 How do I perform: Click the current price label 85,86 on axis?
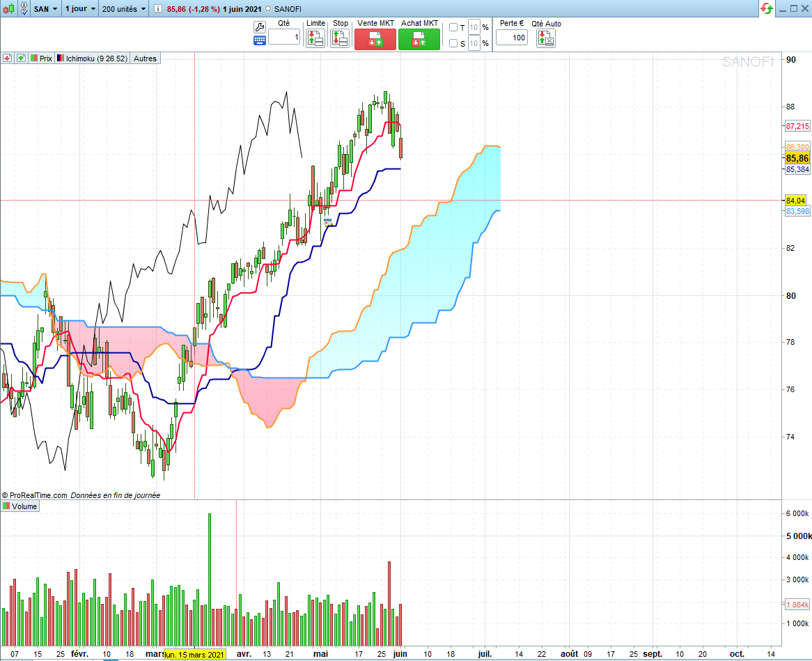[x=797, y=159]
